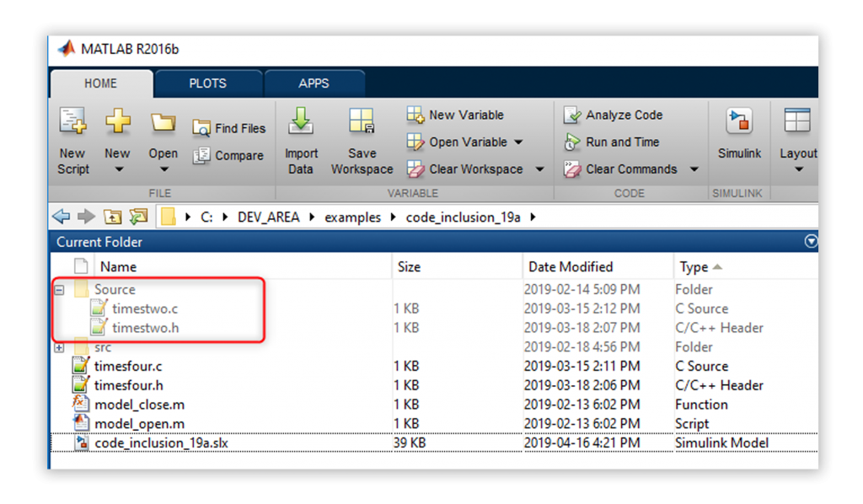Navigate to examples in the address bar
This screenshot has height=504, width=863.
353,217
